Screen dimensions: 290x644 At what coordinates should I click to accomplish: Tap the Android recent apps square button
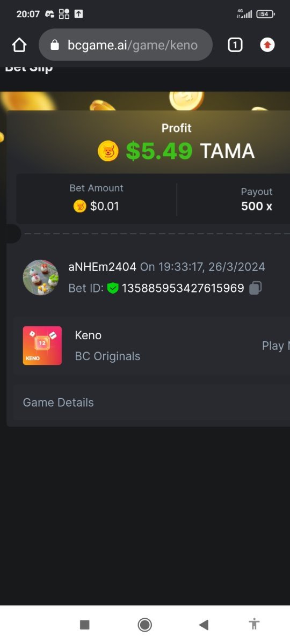(84, 624)
